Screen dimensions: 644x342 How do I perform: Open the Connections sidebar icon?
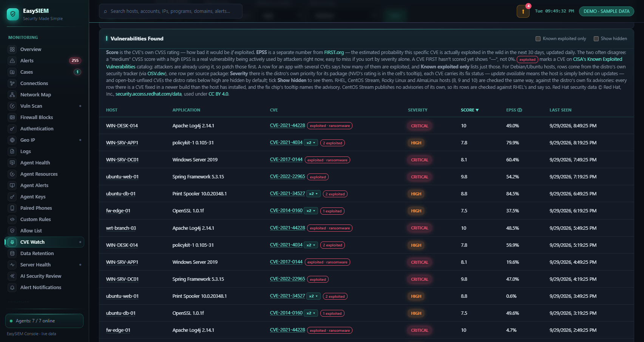12,84
